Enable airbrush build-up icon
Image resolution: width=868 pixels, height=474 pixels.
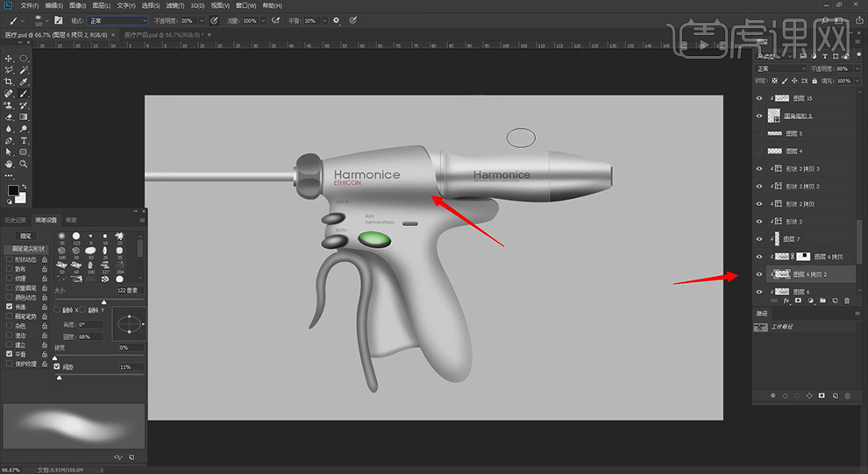point(276,20)
